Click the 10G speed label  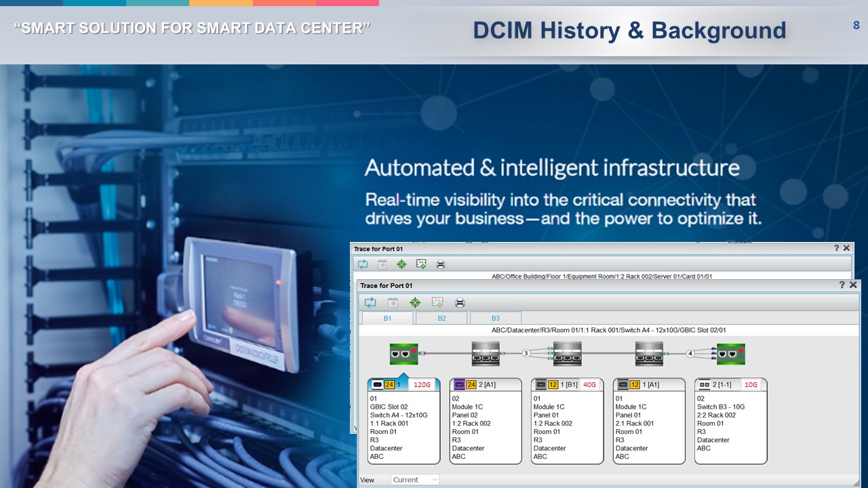click(x=751, y=385)
